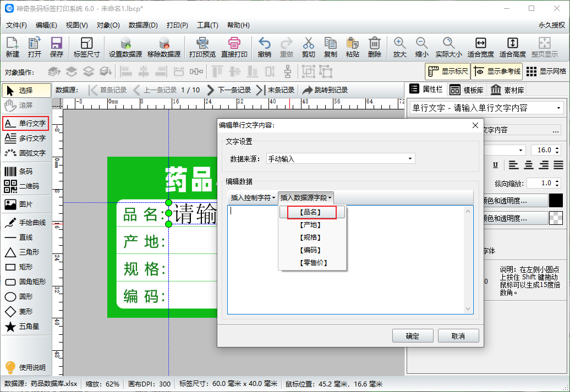This screenshot has width=570, height=392.
Task: Select the 条码 barcode tool
Action: [x=25, y=171]
